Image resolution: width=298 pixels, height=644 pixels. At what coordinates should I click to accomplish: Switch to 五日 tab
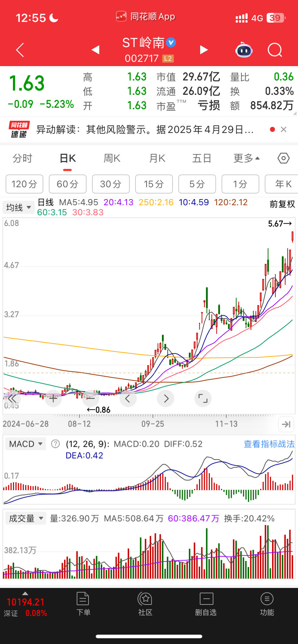[202, 158]
